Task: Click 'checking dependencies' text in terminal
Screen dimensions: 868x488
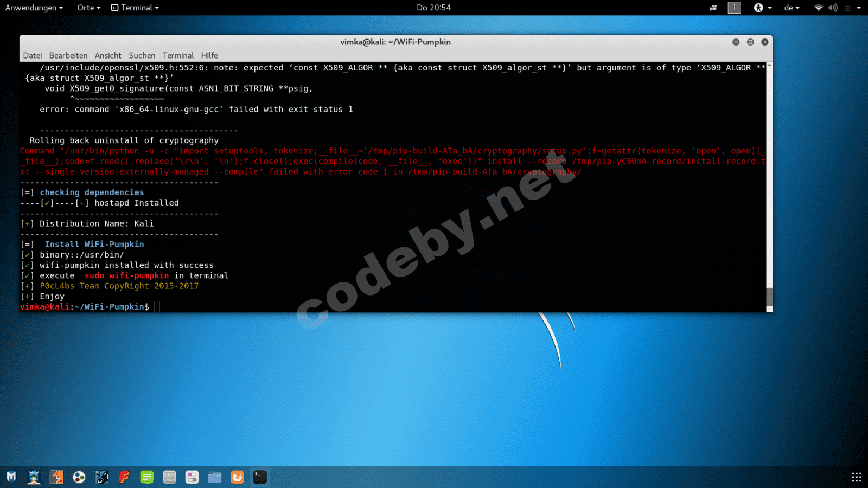Action: tap(92, 192)
